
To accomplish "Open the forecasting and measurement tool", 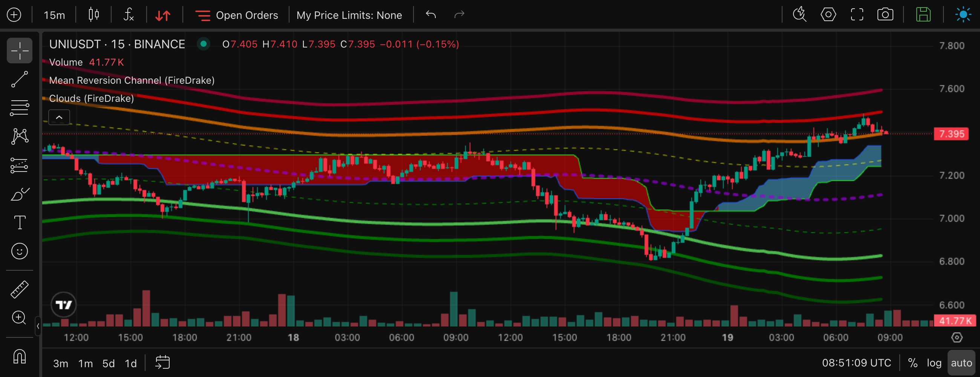I will pyautogui.click(x=19, y=166).
